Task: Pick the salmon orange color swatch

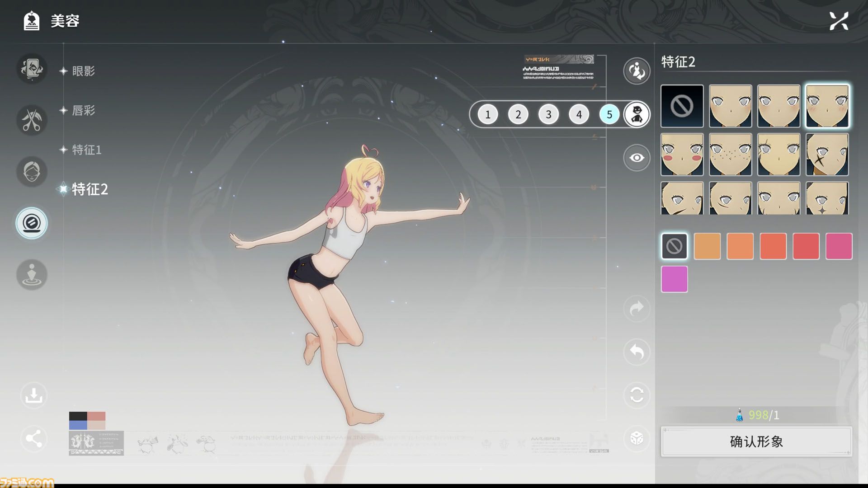Action: [x=740, y=246]
